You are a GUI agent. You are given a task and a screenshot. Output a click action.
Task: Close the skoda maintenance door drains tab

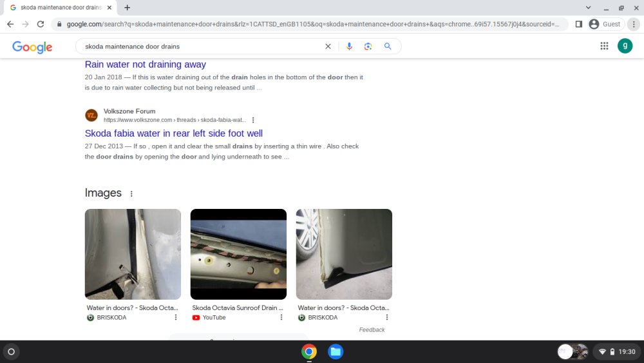coord(109,7)
